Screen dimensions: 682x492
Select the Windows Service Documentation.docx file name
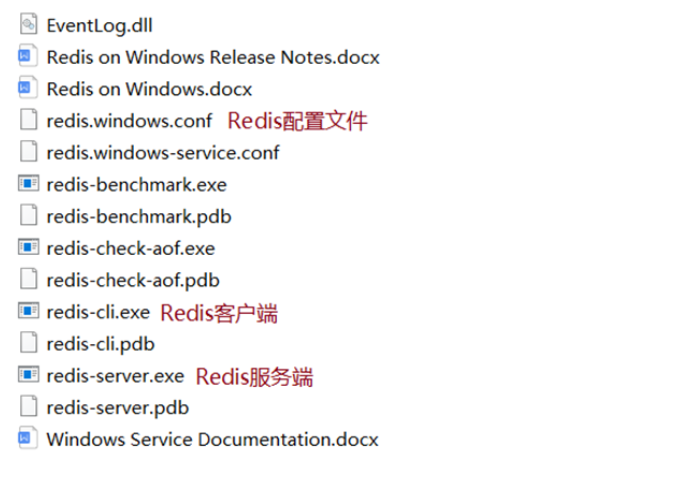[x=212, y=439]
